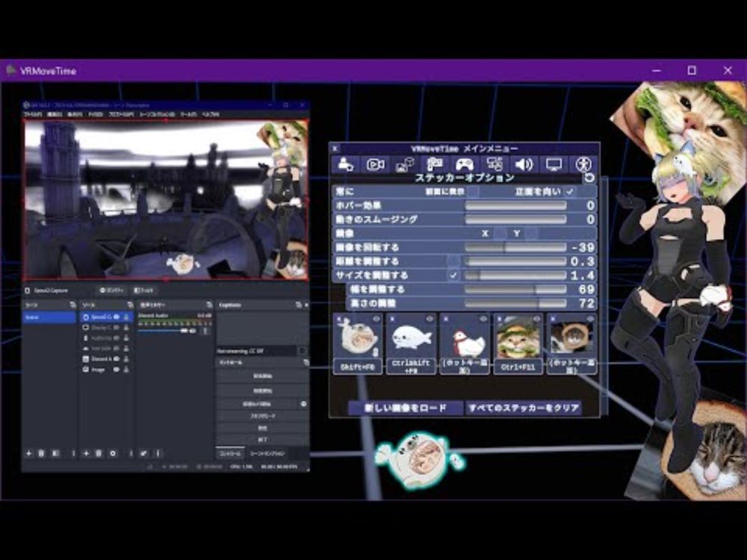Open the speaker audio tab icon

[524, 164]
